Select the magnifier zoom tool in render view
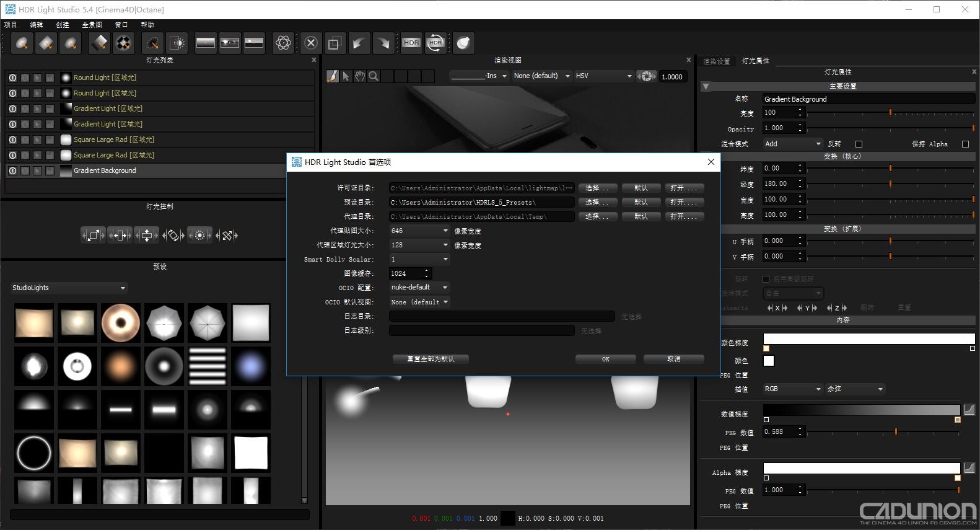Viewport: 980px width, 530px height. pos(374,76)
